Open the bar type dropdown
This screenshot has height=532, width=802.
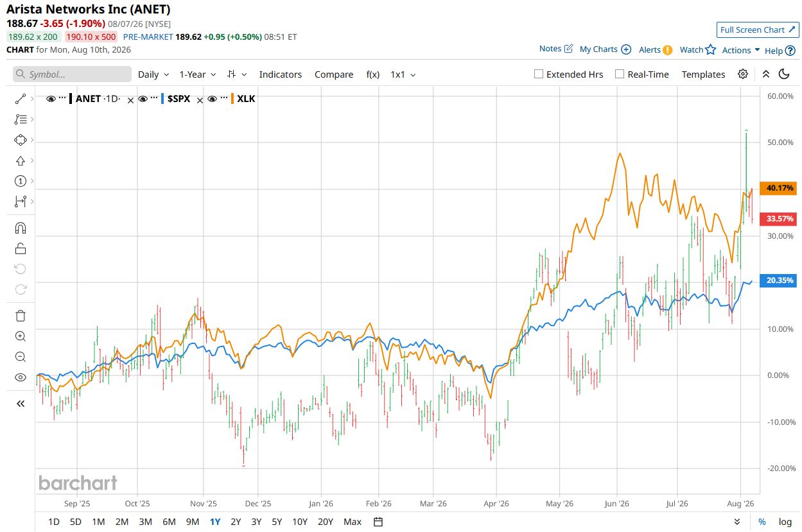236,74
